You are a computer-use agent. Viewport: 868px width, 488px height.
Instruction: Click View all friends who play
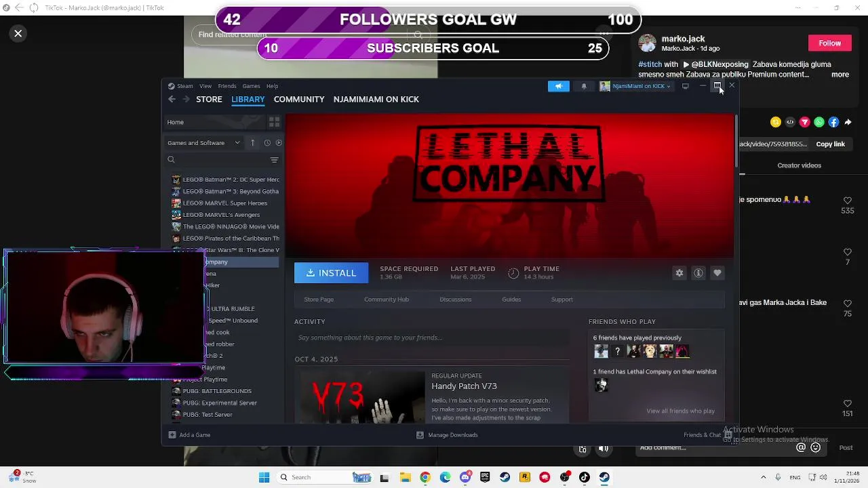[x=680, y=411]
